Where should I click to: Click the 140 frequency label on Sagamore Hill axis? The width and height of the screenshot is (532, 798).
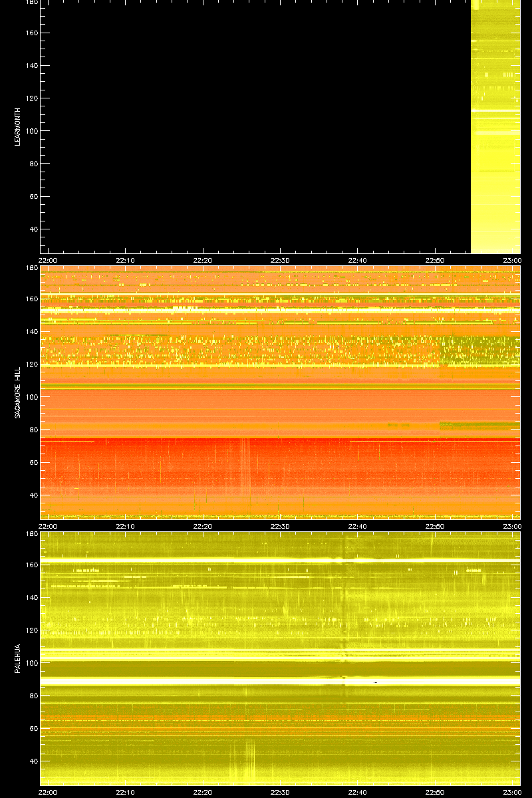pyautogui.click(x=31, y=331)
